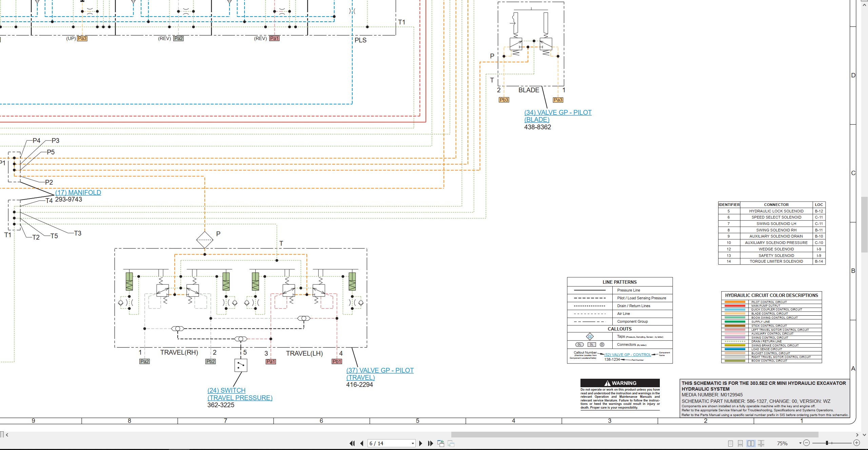Click the next view navigation icon

pyautogui.click(x=451, y=443)
